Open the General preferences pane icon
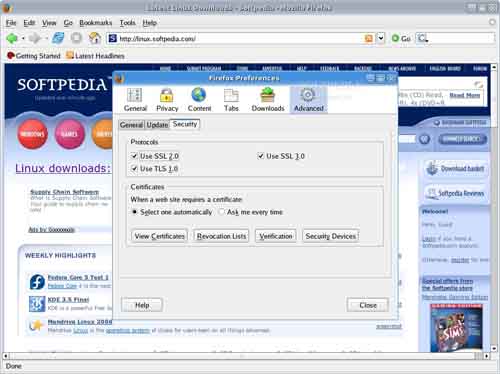500x374 pixels. pyautogui.click(x=135, y=100)
